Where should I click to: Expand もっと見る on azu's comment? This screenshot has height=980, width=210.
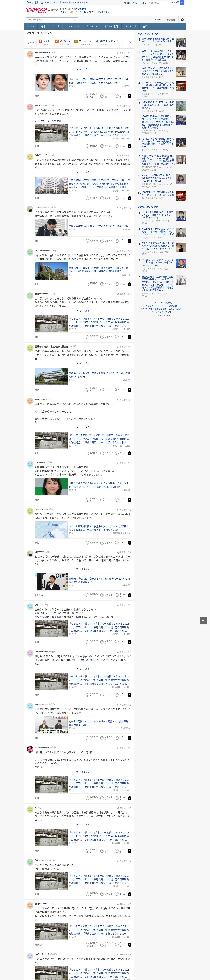(x=83, y=772)
